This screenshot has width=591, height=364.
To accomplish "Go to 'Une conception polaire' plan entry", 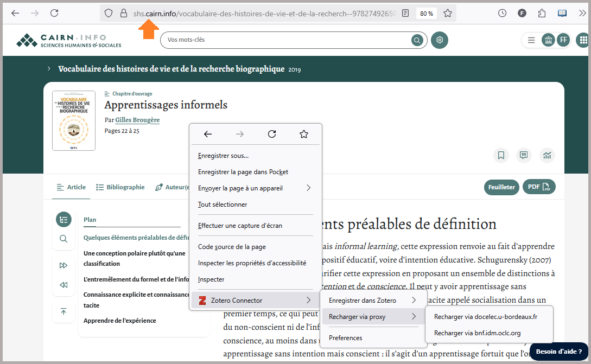I will tap(135, 259).
